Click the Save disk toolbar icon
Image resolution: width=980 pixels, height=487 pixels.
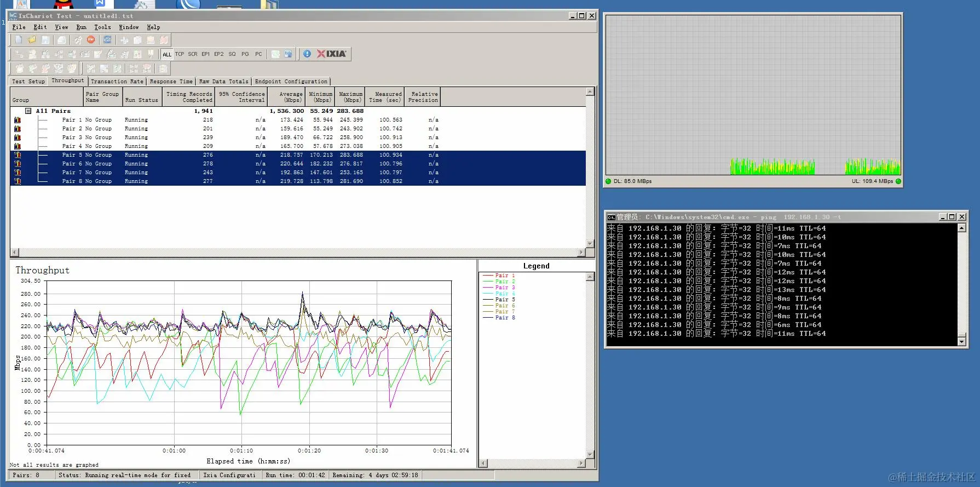tap(45, 40)
